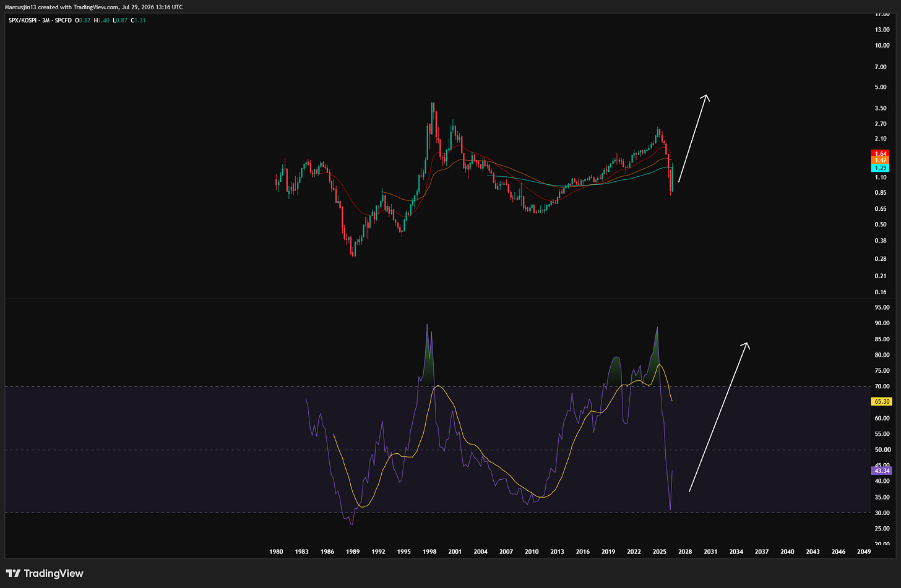
Task: Click the 2046 label on the time axis
Action: (838, 552)
